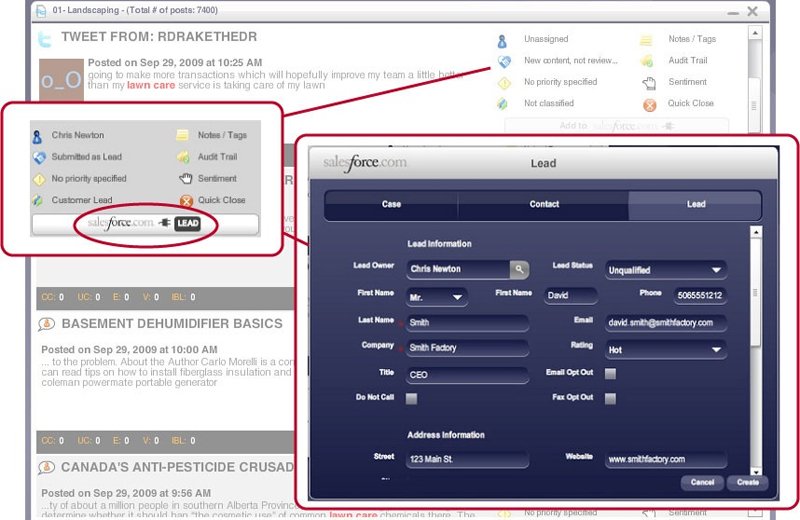Screen dimensions: 800x520
Task: Switch to the Contact tab
Action: coord(544,204)
